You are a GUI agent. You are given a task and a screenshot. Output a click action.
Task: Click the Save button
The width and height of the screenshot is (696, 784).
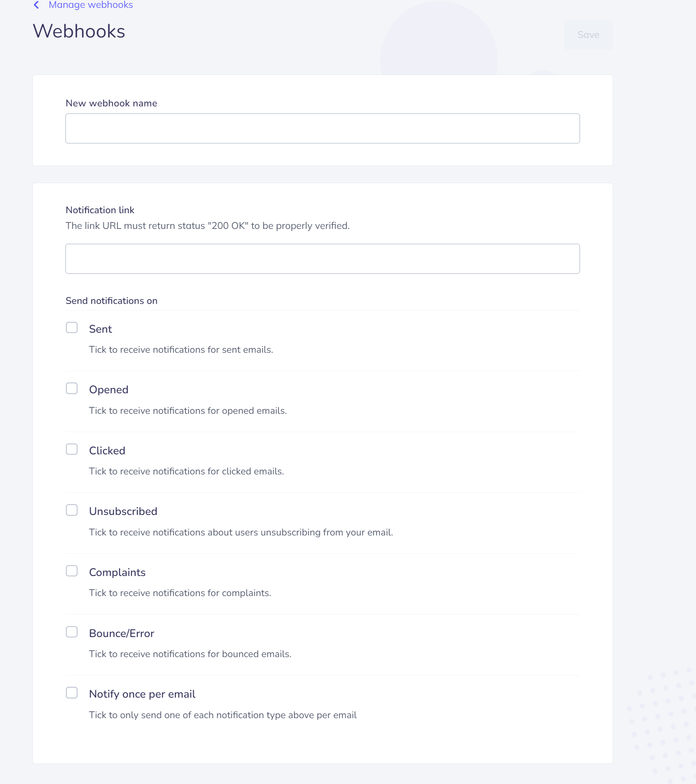(588, 34)
